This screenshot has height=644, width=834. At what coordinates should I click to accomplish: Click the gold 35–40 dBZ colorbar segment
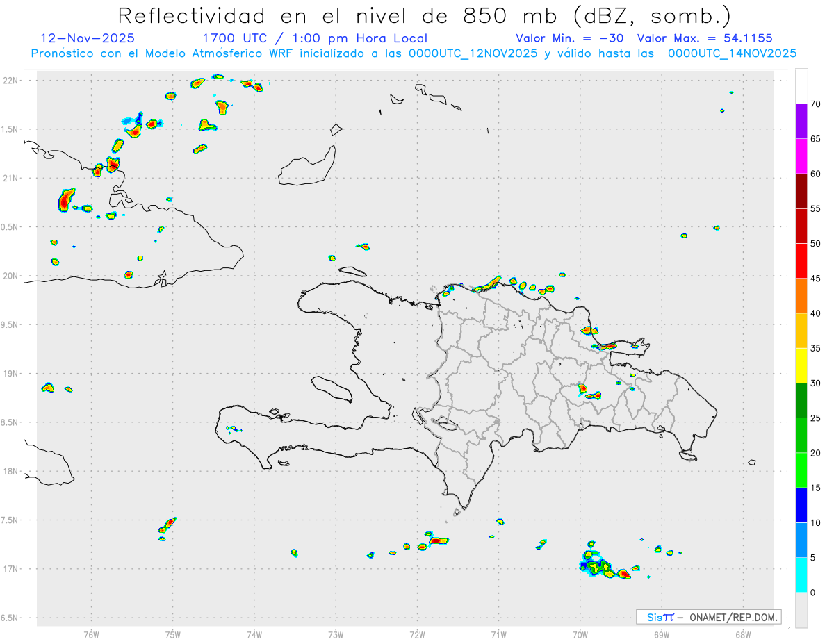pyautogui.click(x=801, y=331)
